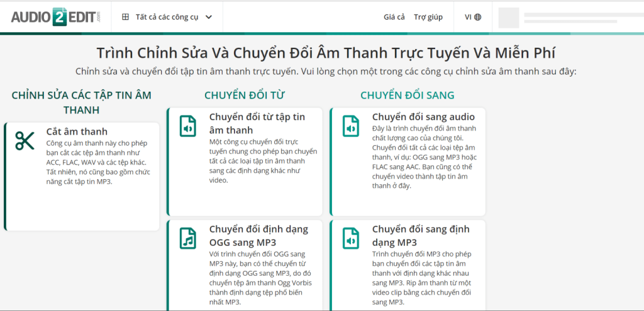Open the VI language selector
644x311 pixels.
tap(473, 17)
